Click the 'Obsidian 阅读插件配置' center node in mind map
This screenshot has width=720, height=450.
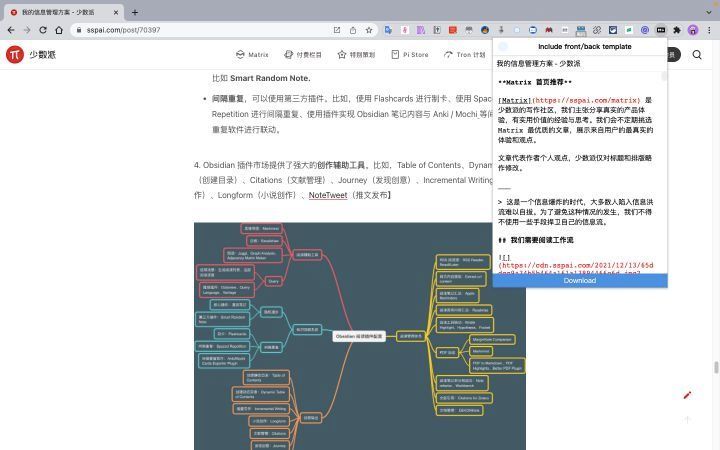359,336
